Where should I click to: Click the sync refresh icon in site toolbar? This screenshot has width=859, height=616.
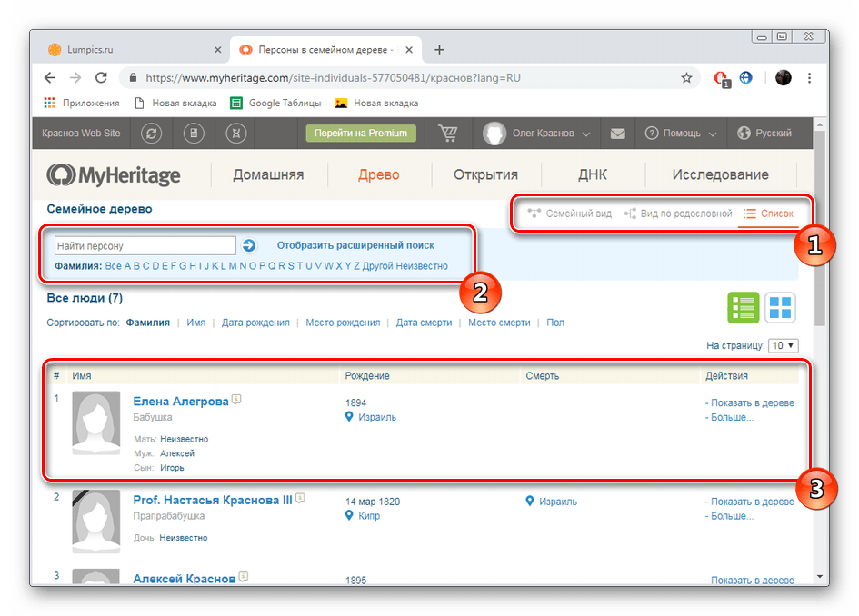(x=151, y=133)
